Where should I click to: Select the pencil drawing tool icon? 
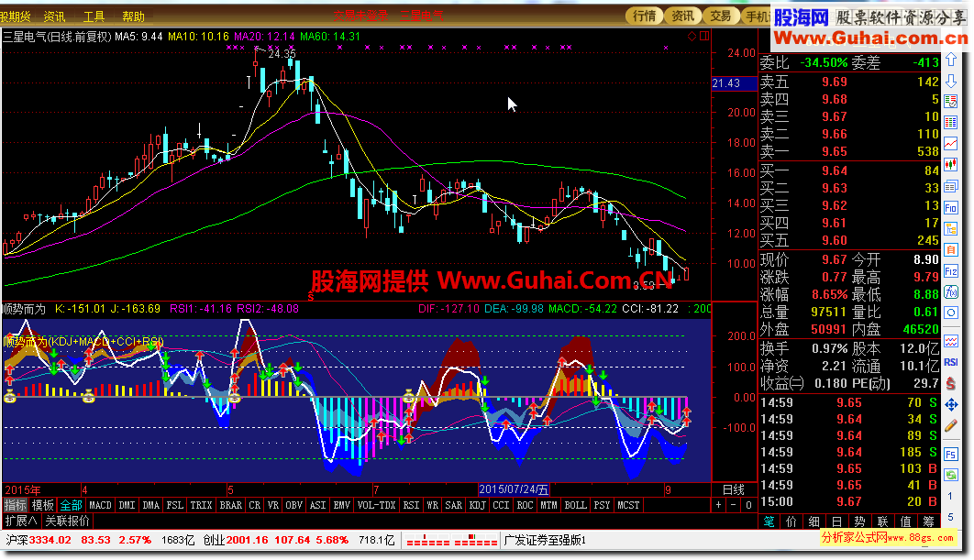point(951,426)
